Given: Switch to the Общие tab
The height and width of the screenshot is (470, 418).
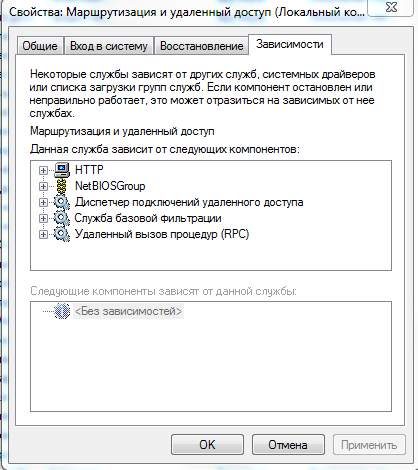Looking at the screenshot, I should point(40,46).
